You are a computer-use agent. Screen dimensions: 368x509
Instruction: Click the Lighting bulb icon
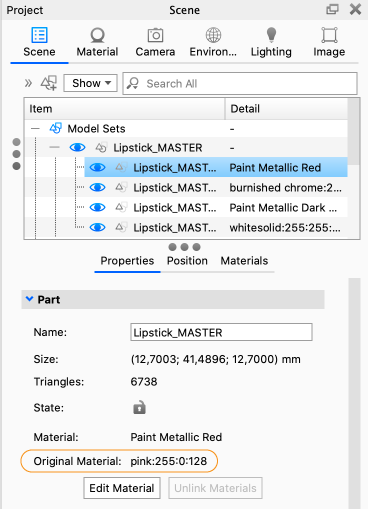271,35
